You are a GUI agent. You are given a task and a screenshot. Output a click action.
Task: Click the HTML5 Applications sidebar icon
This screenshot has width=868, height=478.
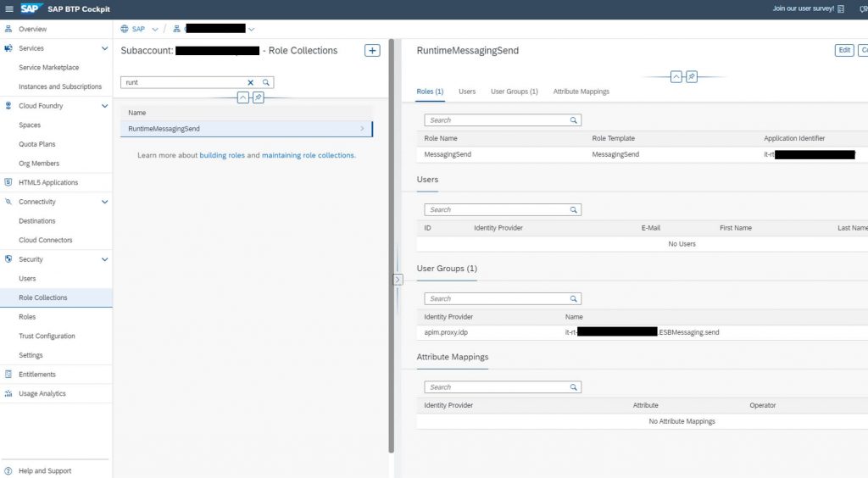point(8,182)
